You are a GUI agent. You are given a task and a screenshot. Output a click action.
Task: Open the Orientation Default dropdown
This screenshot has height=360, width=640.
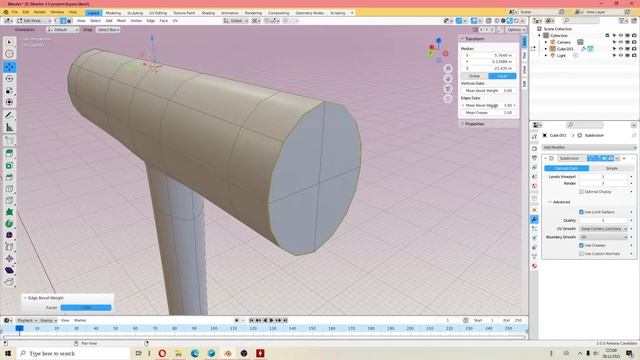coord(62,30)
